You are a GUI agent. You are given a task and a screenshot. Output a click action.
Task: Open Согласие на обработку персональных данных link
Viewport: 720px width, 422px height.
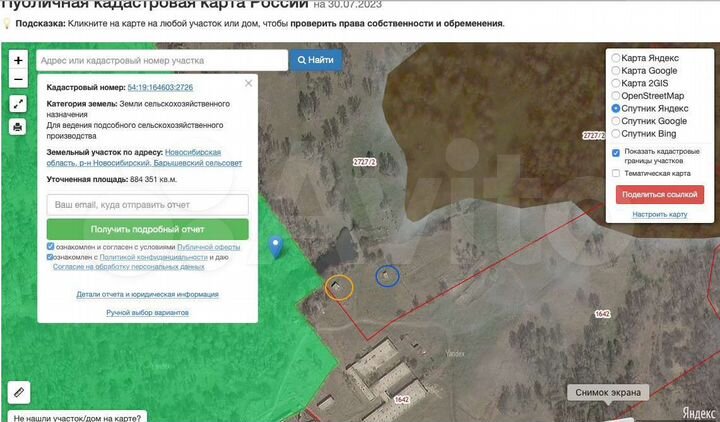pyautogui.click(x=129, y=267)
